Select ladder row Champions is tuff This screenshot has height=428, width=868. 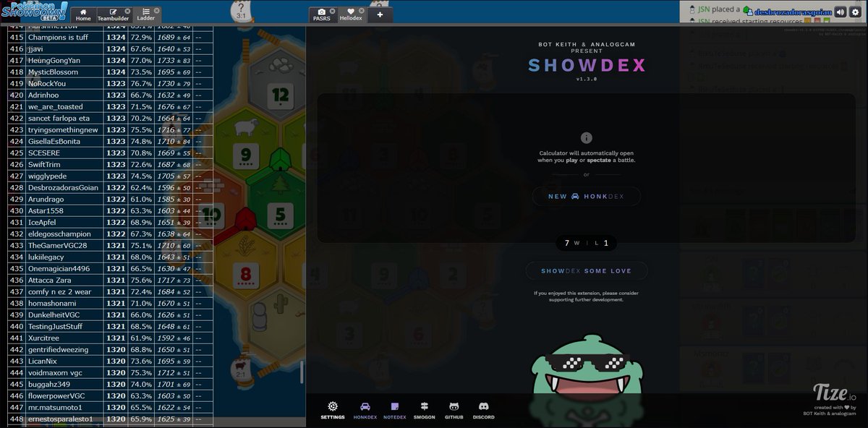(x=111, y=37)
